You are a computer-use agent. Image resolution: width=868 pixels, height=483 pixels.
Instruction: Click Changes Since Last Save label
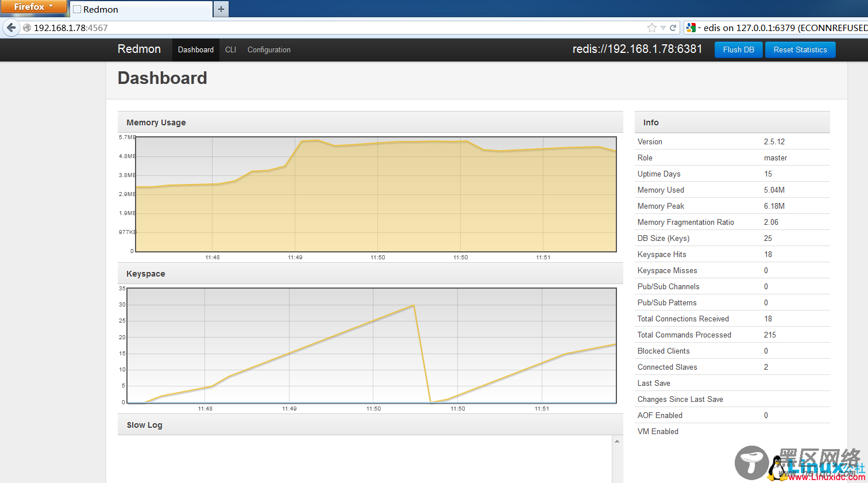coord(680,399)
